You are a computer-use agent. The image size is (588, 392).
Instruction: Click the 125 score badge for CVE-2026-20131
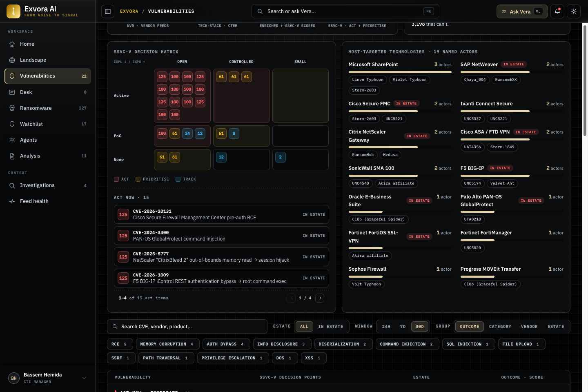[123, 214]
